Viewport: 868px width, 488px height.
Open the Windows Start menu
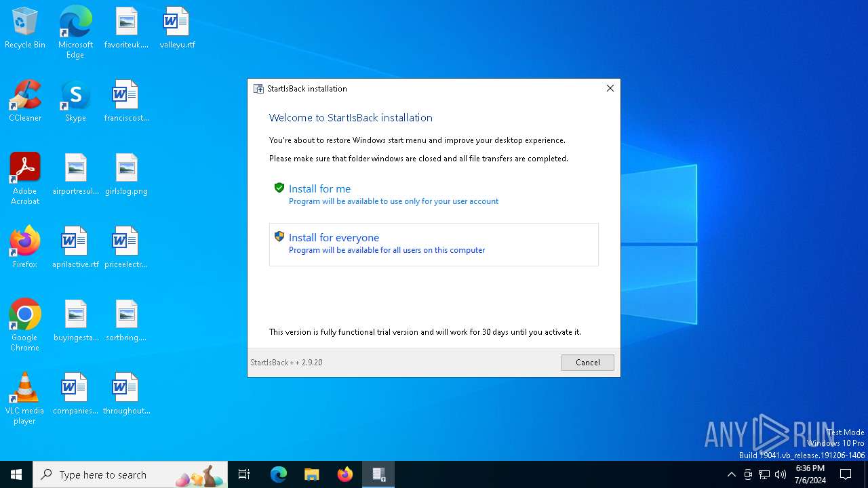16,474
